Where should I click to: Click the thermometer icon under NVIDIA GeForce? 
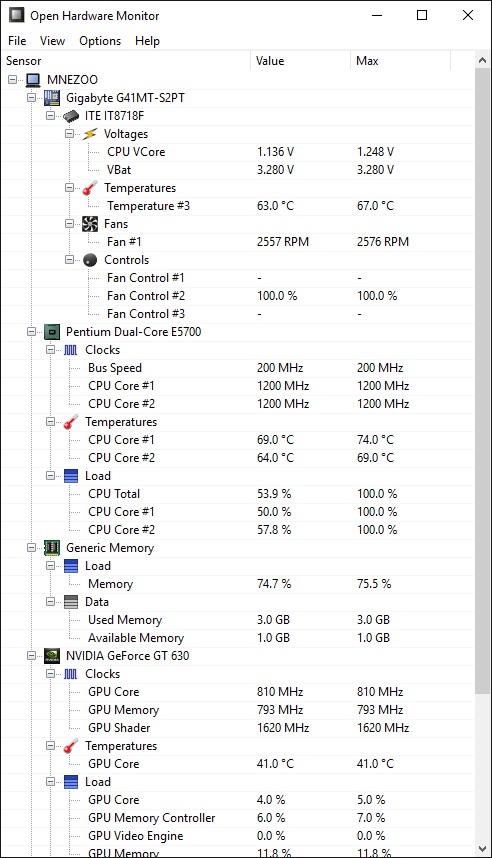click(71, 746)
